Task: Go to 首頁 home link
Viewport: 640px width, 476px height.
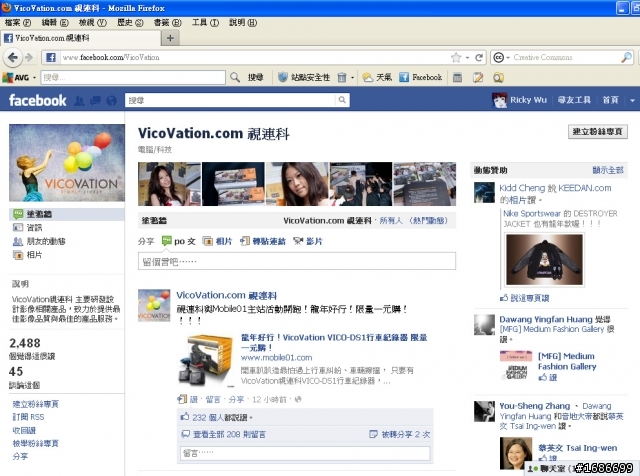Action: (x=611, y=100)
